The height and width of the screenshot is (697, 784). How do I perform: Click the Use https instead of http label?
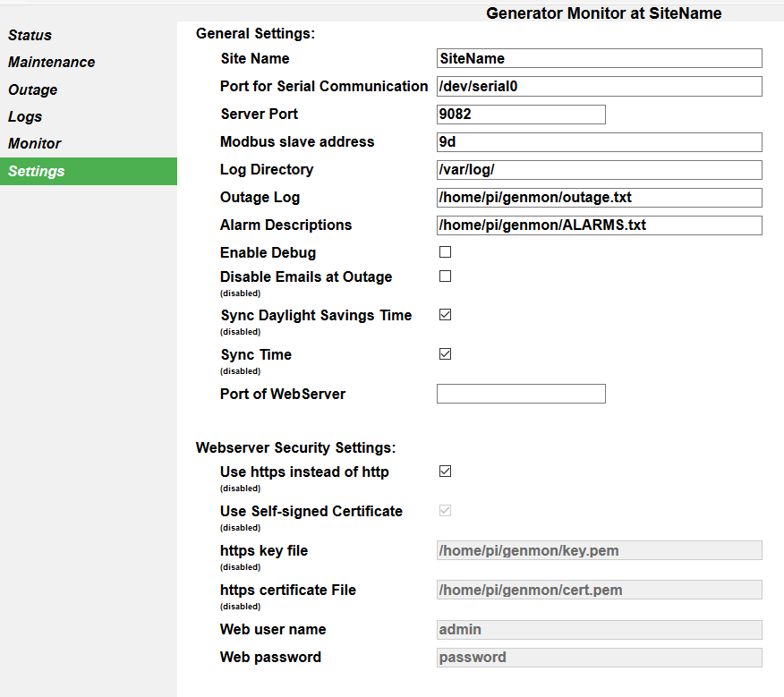304,472
